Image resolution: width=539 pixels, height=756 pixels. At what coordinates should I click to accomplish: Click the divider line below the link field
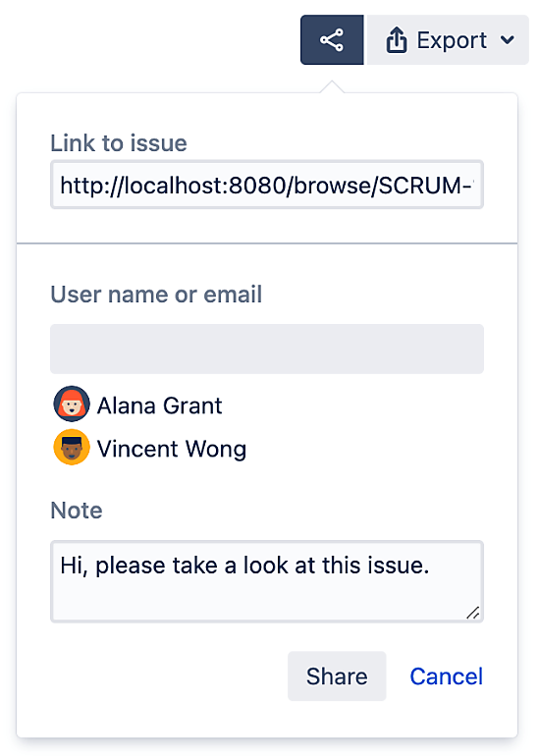pos(267,243)
